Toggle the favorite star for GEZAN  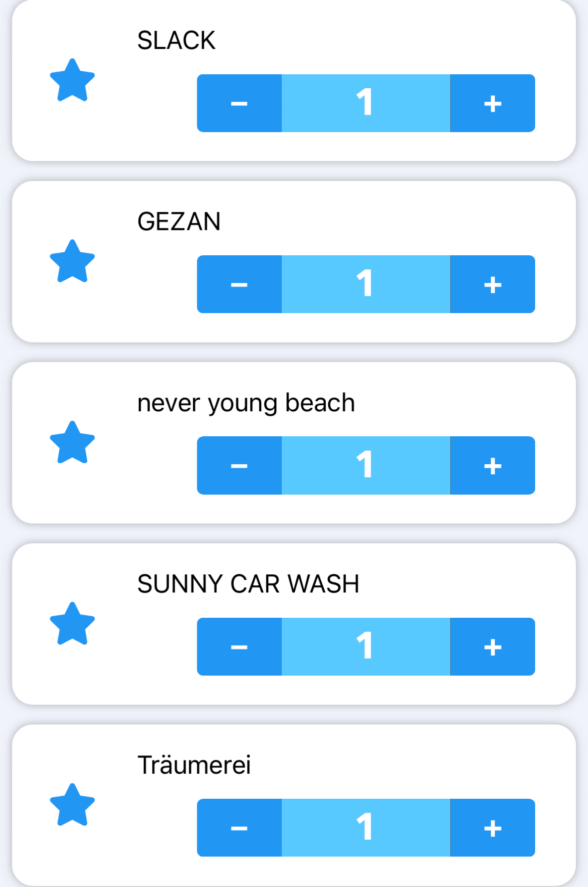72,262
